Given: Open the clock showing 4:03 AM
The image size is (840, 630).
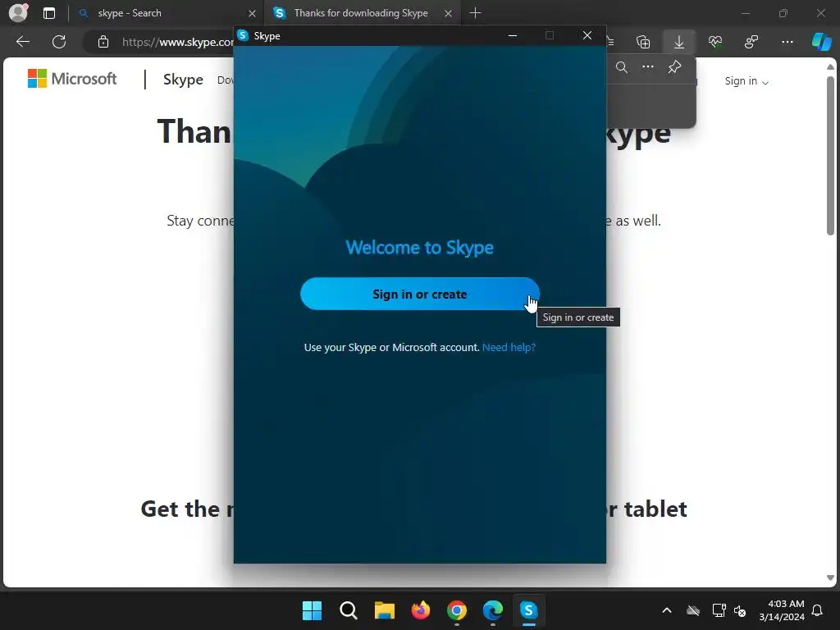Looking at the screenshot, I should (x=782, y=610).
